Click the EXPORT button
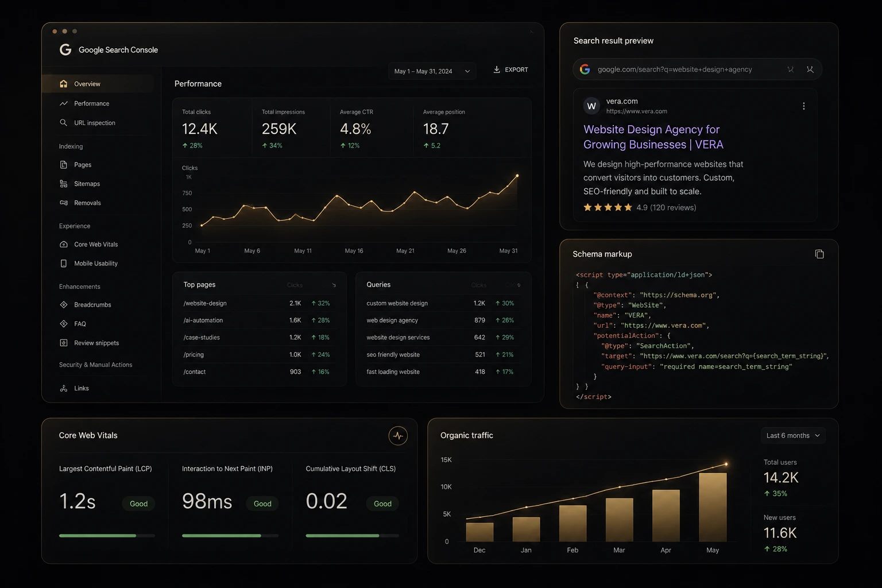 pyautogui.click(x=510, y=69)
